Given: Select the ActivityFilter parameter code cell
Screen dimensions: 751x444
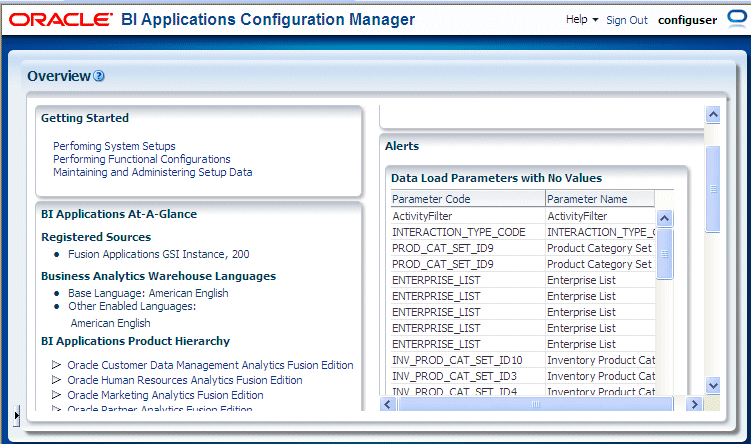Looking at the screenshot, I should click(468, 216).
